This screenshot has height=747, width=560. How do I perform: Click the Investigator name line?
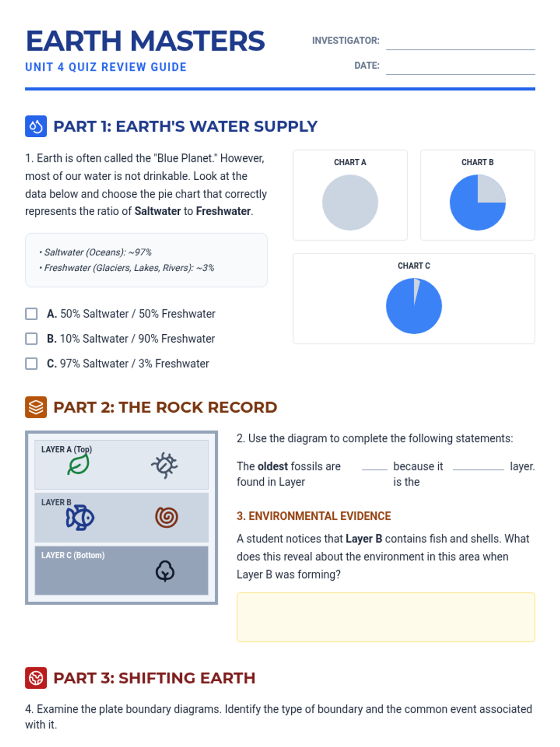click(460, 42)
